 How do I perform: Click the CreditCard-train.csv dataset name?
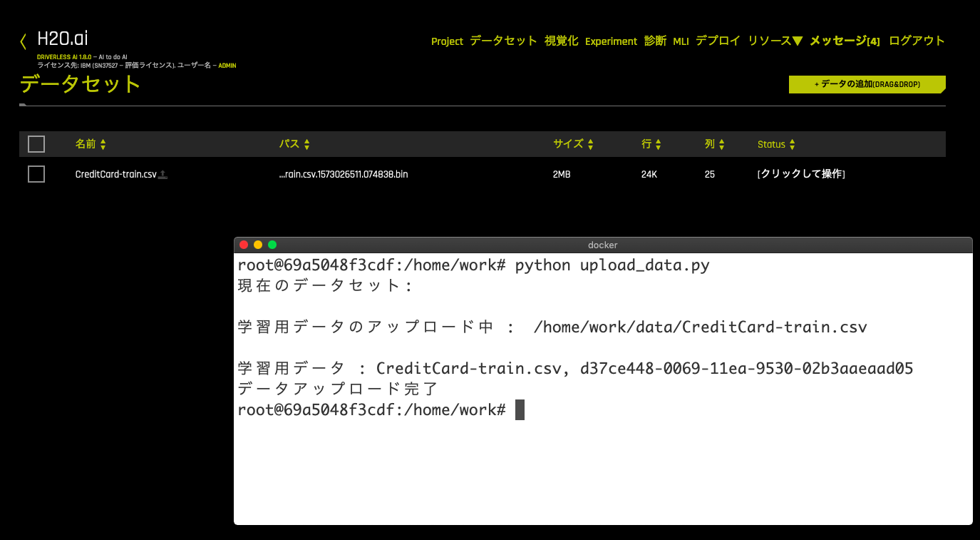coord(115,174)
